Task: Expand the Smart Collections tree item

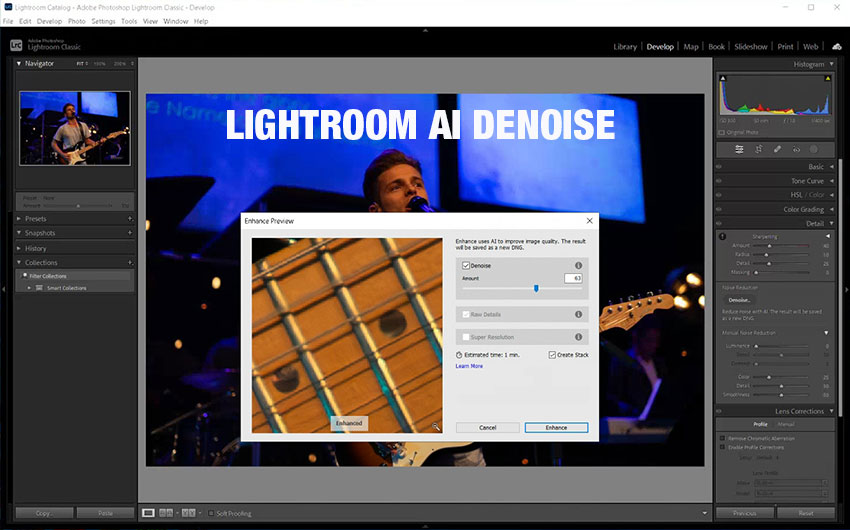Action: click(29, 288)
